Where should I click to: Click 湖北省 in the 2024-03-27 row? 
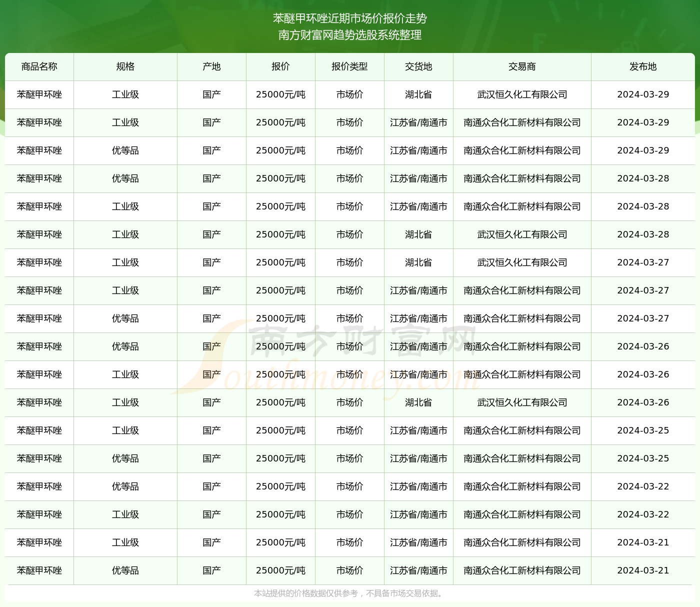[418, 262]
